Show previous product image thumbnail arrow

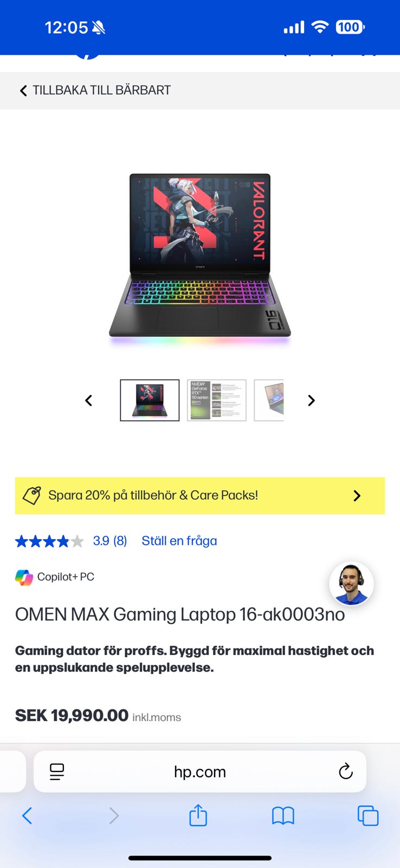pos(89,400)
